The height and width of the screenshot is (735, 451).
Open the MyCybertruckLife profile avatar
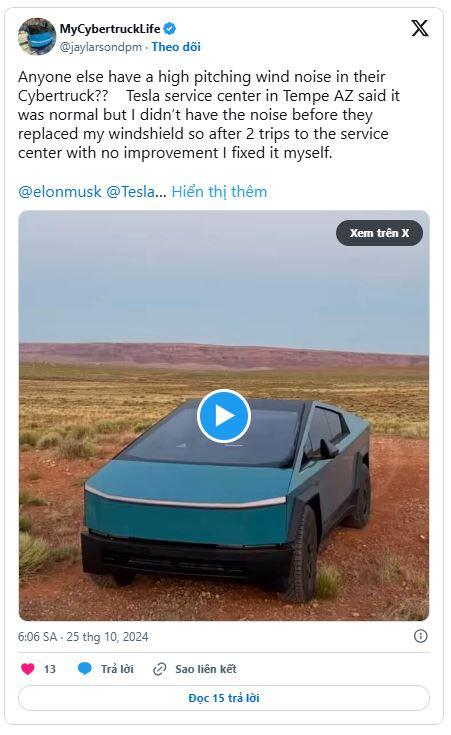tap(37, 37)
